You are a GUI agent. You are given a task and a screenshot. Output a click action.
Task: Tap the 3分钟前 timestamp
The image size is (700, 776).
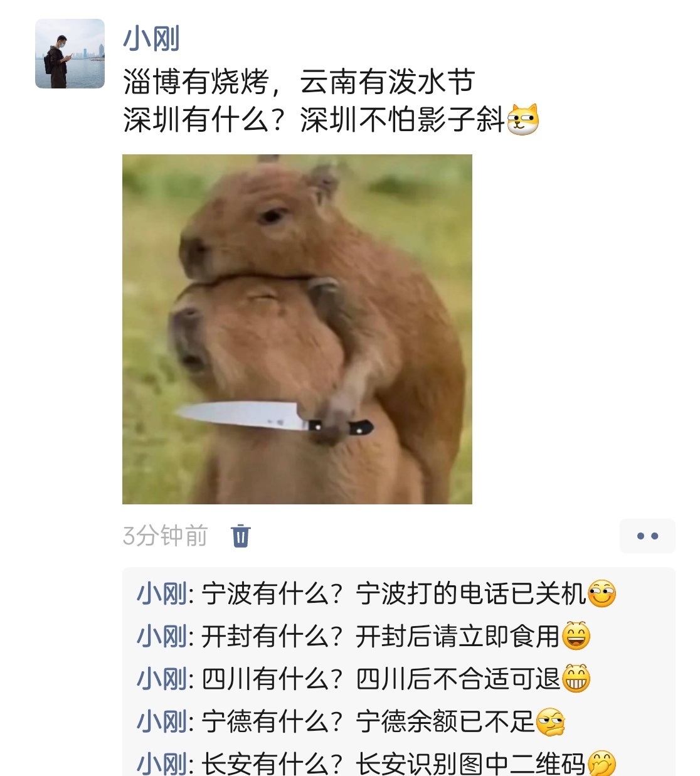(x=165, y=536)
